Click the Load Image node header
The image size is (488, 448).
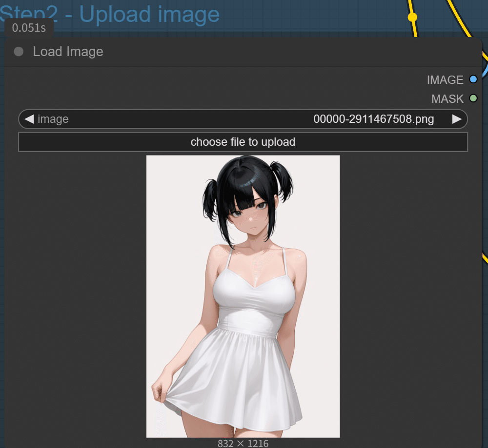tap(244, 51)
